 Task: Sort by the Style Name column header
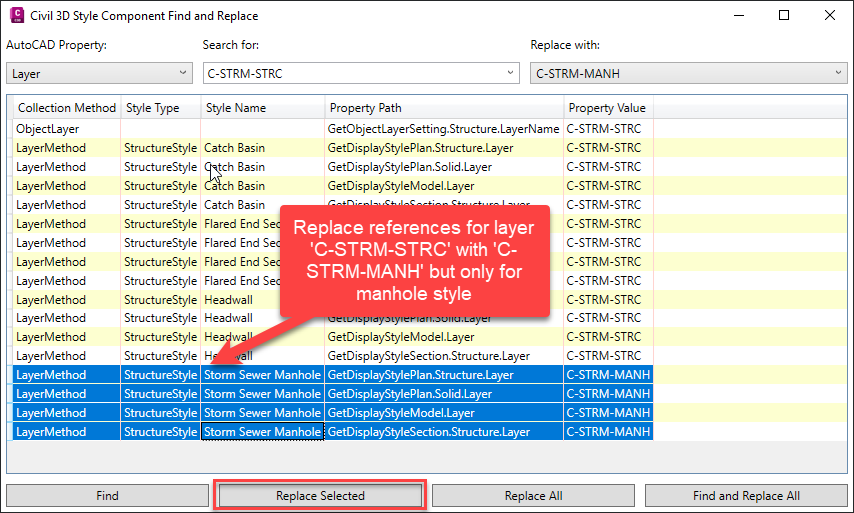263,108
